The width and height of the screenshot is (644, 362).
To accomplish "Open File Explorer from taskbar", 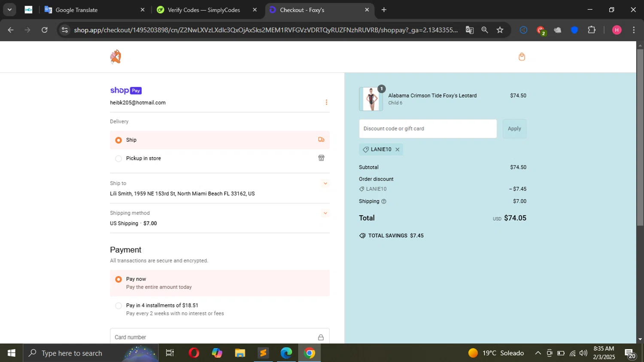I will point(240,353).
